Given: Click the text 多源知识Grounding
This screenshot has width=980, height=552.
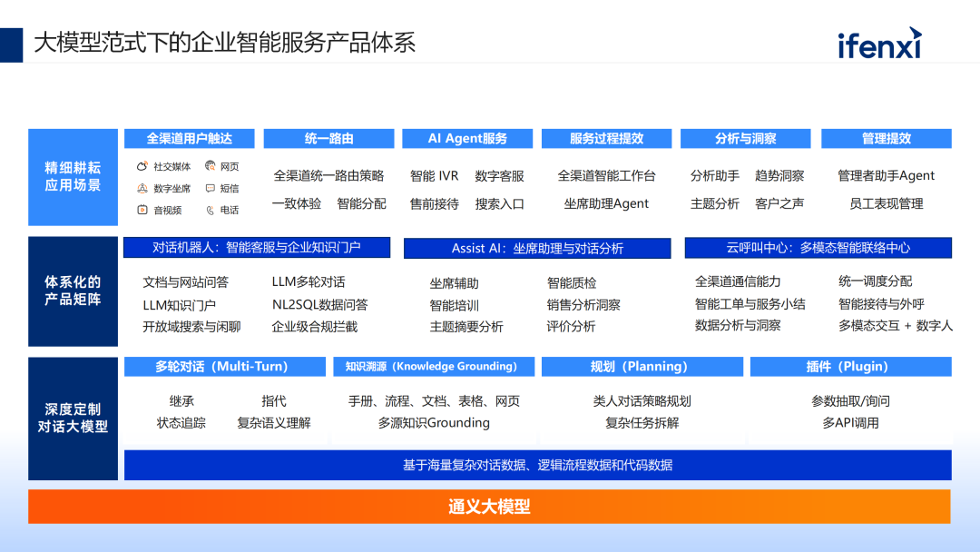Looking at the screenshot, I should click(434, 423).
